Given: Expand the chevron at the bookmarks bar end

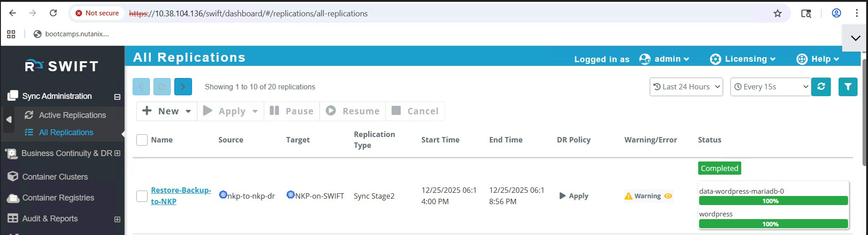Looking at the screenshot, I should tap(855, 38).
